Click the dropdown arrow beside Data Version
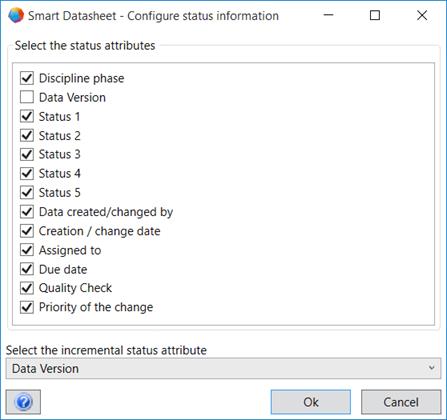 [x=431, y=368]
